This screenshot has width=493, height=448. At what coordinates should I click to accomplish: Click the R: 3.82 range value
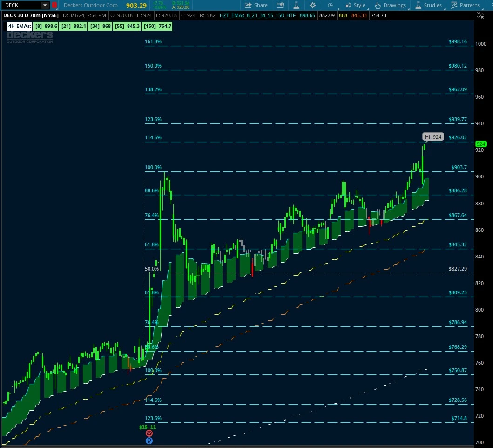(208, 15)
